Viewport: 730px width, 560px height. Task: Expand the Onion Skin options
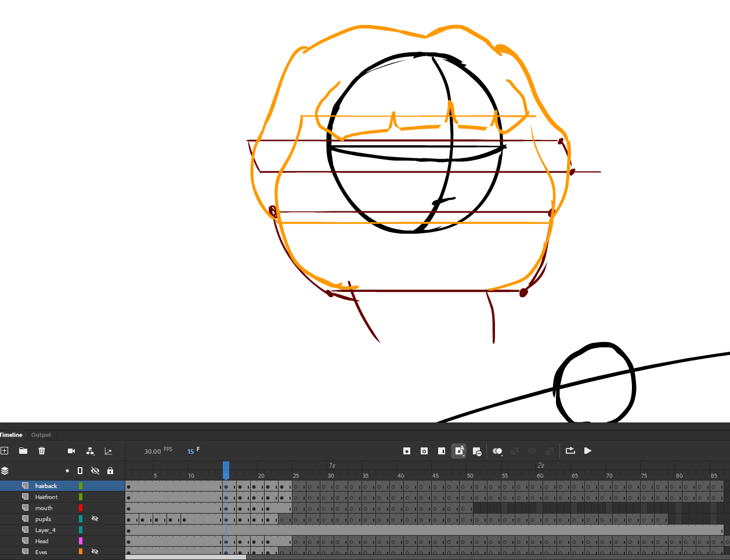501,455
